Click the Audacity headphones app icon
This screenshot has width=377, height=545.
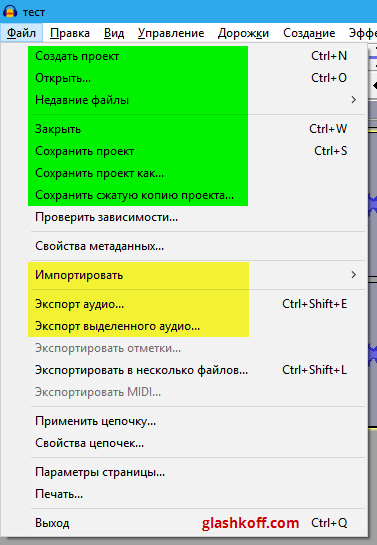tap(9, 11)
